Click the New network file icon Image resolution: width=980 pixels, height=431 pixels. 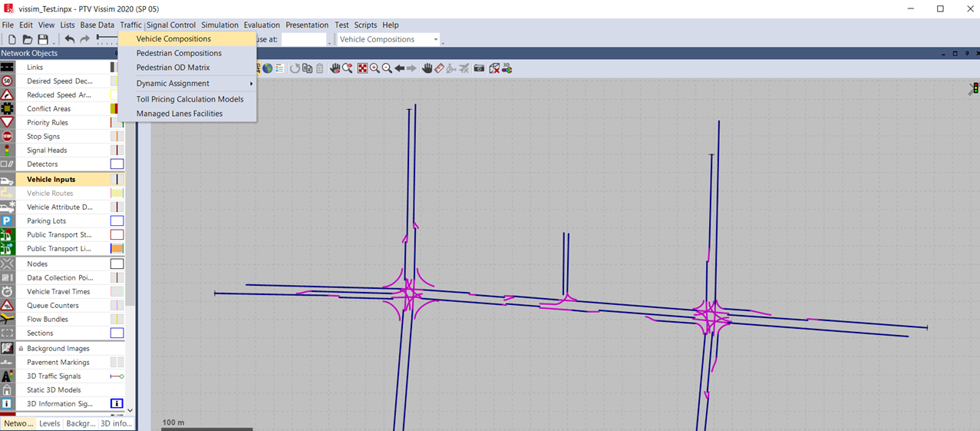pos(12,39)
